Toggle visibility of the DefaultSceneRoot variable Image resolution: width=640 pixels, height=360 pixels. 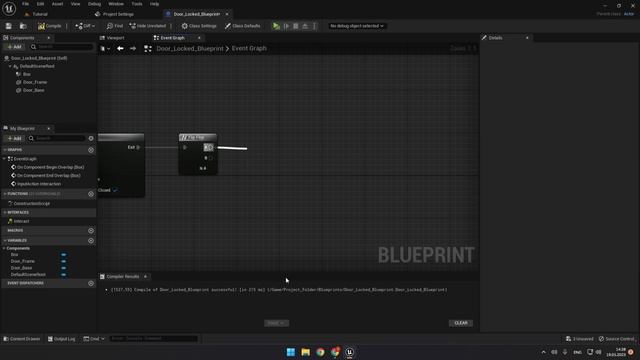tap(64, 275)
